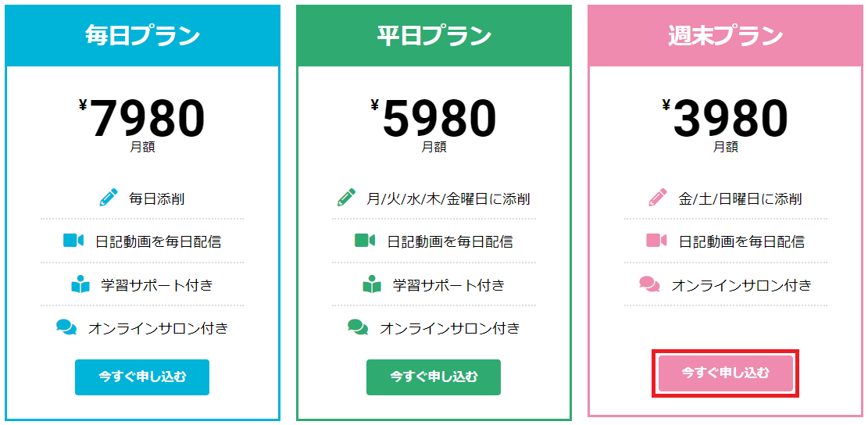Apply now with green 今すぐ申し込む button

click(x=434, y=377)
